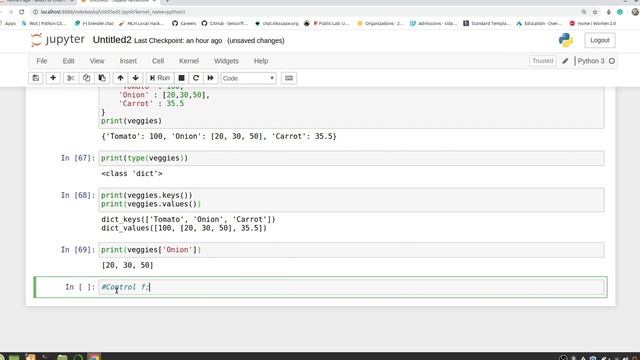The width and height of the screenshot is (640, 360).
Task: Open the Cell menu
Action: pyautogui.click(x=158, y=61)
